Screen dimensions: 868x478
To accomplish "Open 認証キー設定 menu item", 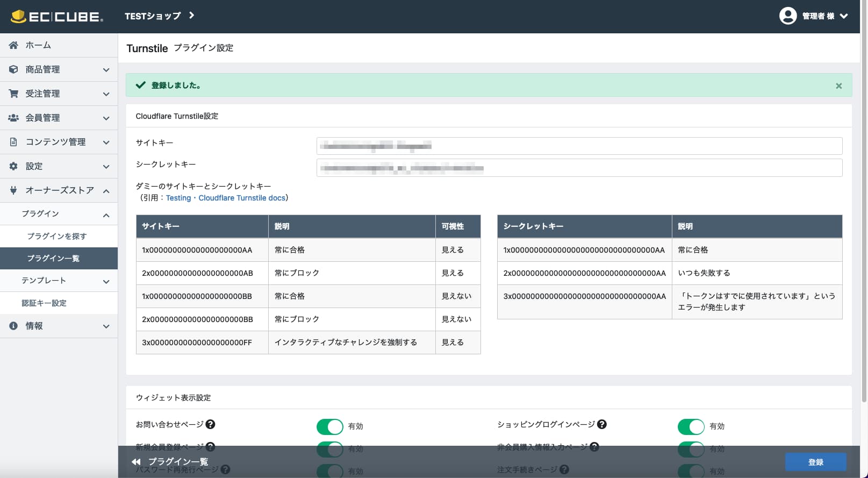I will tap(59, 303).
